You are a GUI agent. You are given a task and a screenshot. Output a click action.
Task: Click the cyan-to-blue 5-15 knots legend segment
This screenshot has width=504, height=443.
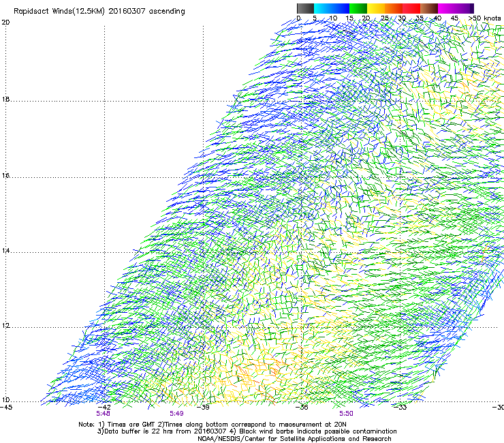[332, 8]
